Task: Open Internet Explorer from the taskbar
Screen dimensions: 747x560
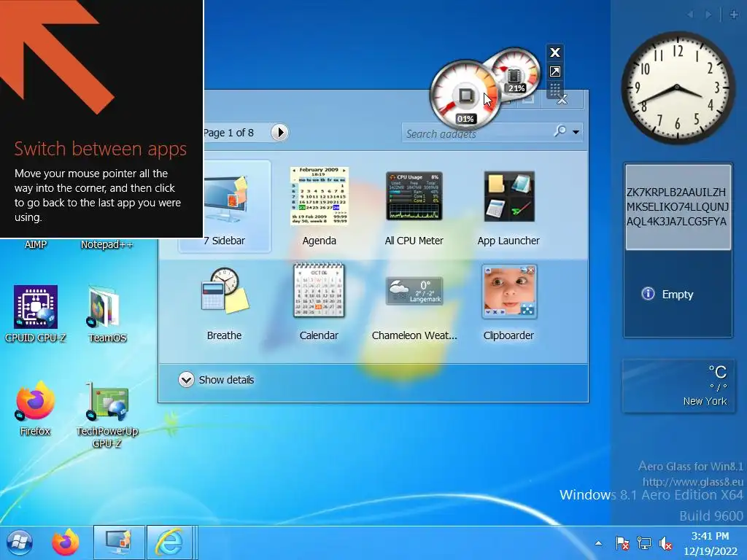Action: [x=169, y=542]
